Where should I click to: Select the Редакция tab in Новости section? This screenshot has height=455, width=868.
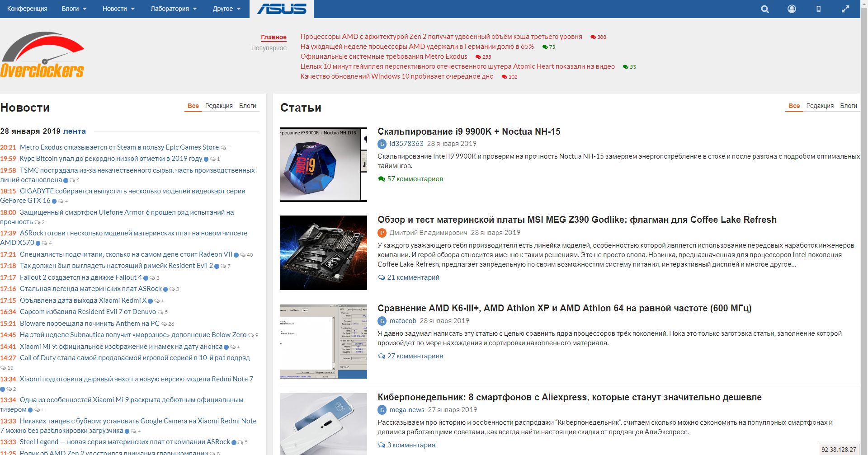coord(219,106)
